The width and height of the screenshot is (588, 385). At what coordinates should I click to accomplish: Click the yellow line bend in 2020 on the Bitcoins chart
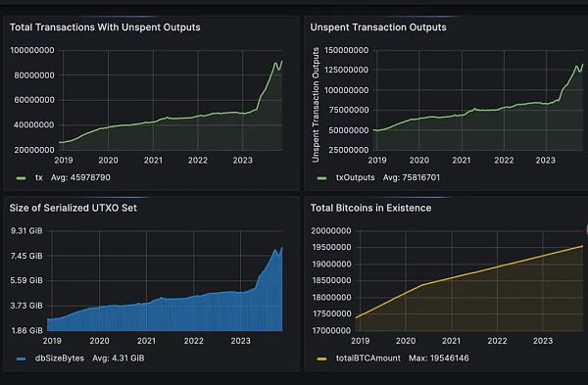pos(423,285)
